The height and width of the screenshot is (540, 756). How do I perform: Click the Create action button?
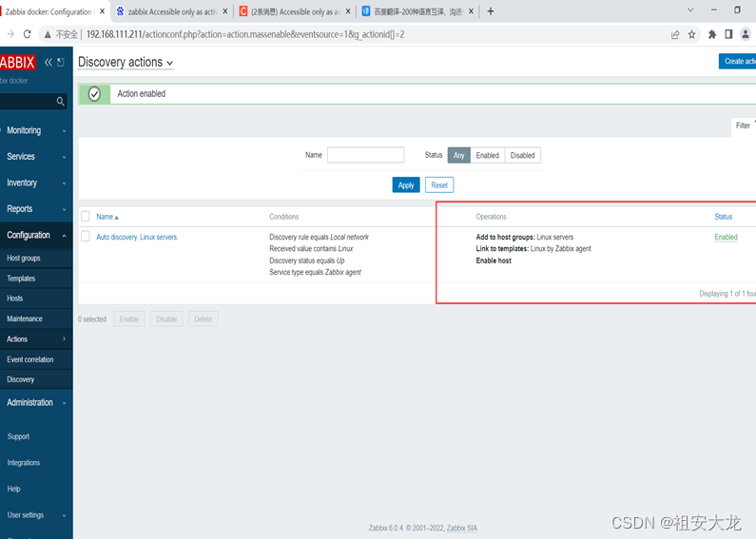click(737, 61)
